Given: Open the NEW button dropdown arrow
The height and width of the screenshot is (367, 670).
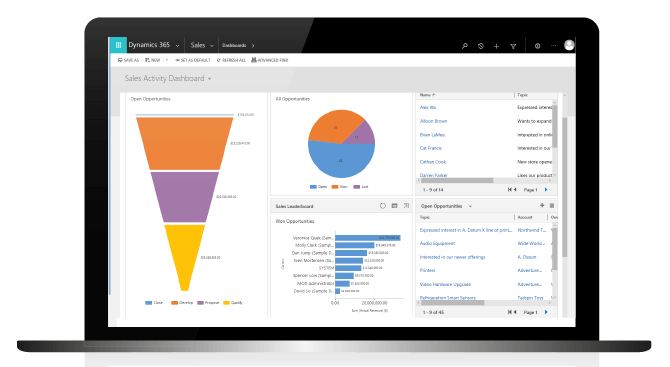Looking at the screenshot, I should (x=167, y=60).
